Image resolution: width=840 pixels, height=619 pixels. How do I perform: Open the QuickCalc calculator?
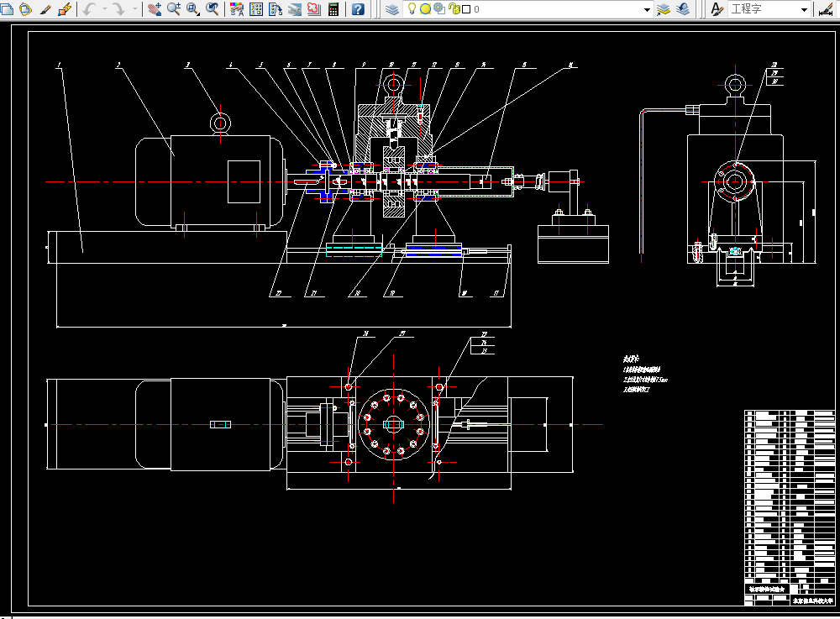(x=333, y=9)
